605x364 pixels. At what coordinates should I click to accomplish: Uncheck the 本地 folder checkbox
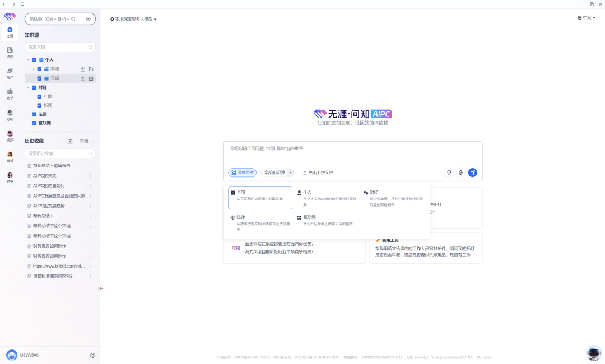pos(39,69)
